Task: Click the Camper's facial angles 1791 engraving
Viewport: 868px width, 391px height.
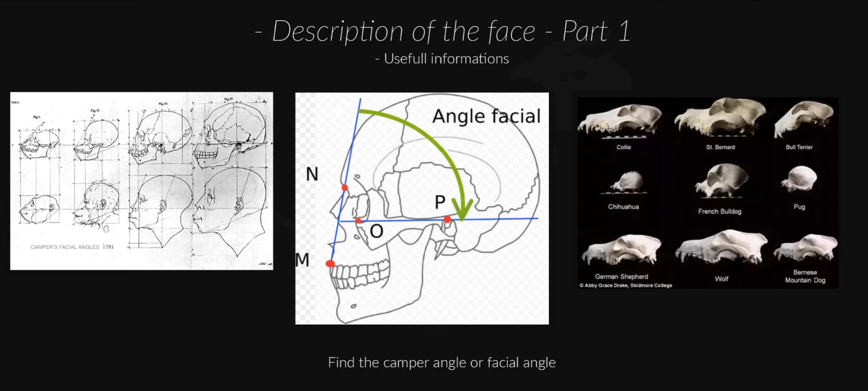Action: tap(141, 181)
